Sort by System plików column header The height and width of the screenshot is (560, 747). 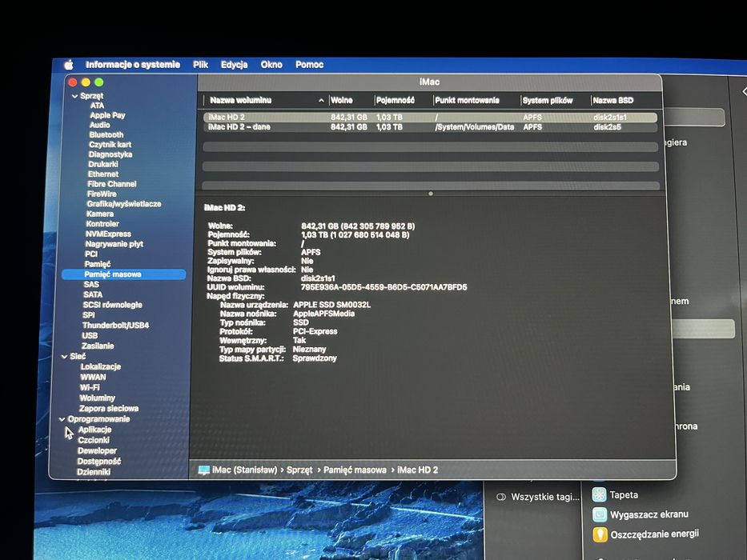pos(548,101)
